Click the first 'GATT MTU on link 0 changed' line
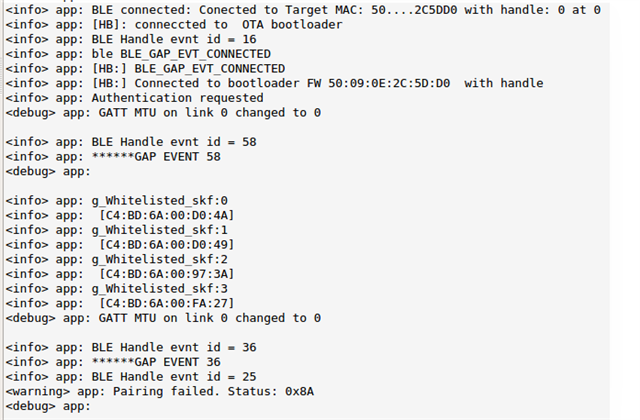This screenshot has height=420, width=640. pos(163,113)
